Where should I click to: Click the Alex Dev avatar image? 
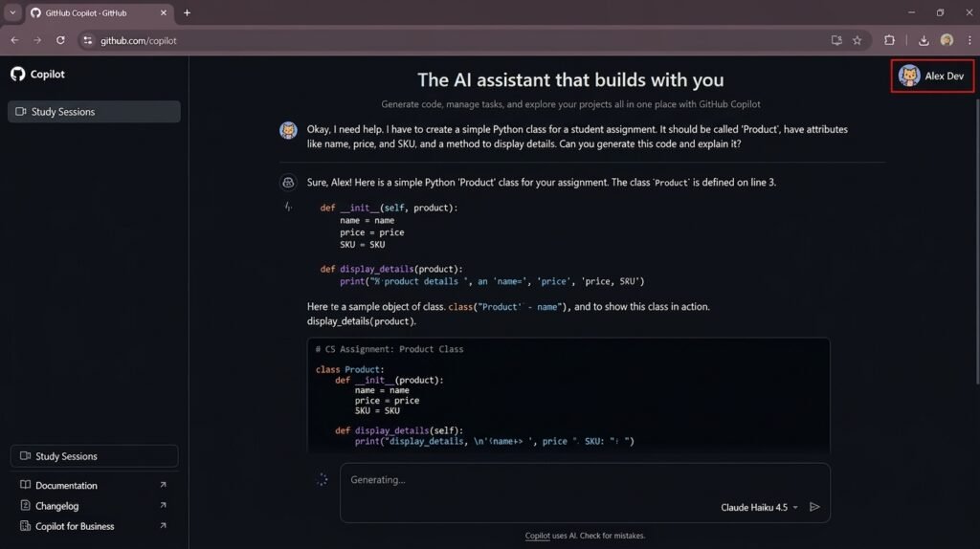[x=909, y=77]
